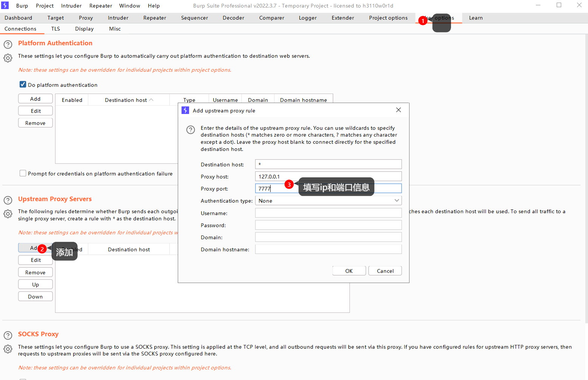Switch to the Proxy tab

86,18
